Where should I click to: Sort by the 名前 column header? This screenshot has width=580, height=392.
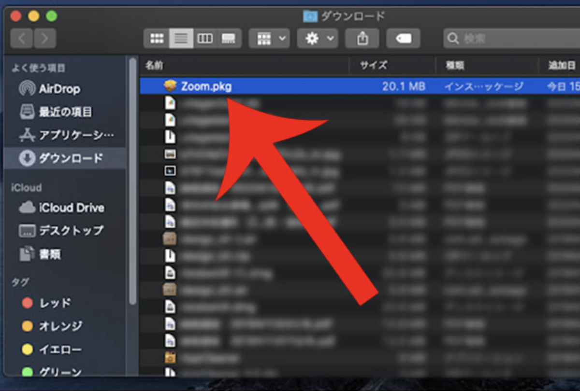point(154,65)
